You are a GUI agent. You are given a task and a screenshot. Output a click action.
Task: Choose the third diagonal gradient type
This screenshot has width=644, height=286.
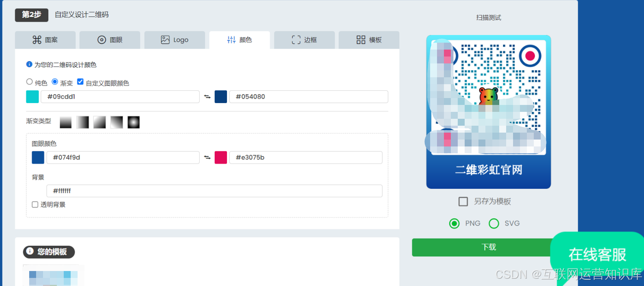point(99,122)
